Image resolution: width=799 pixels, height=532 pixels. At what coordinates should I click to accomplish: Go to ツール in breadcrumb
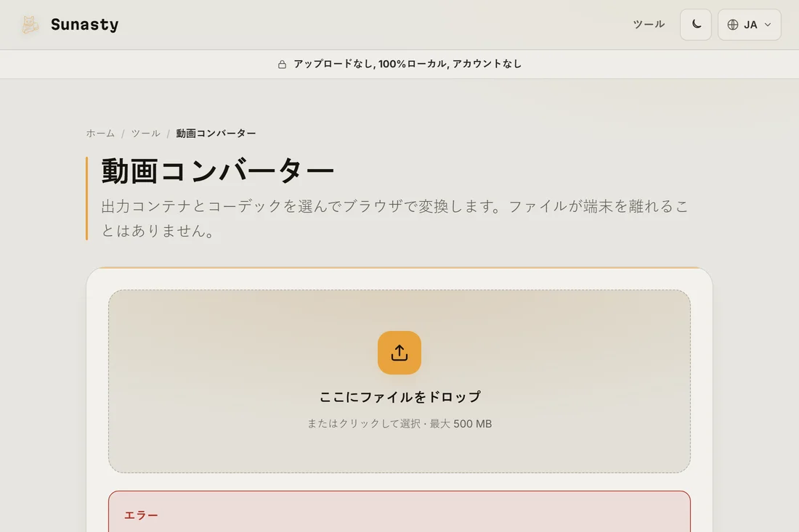coord(146,134)
